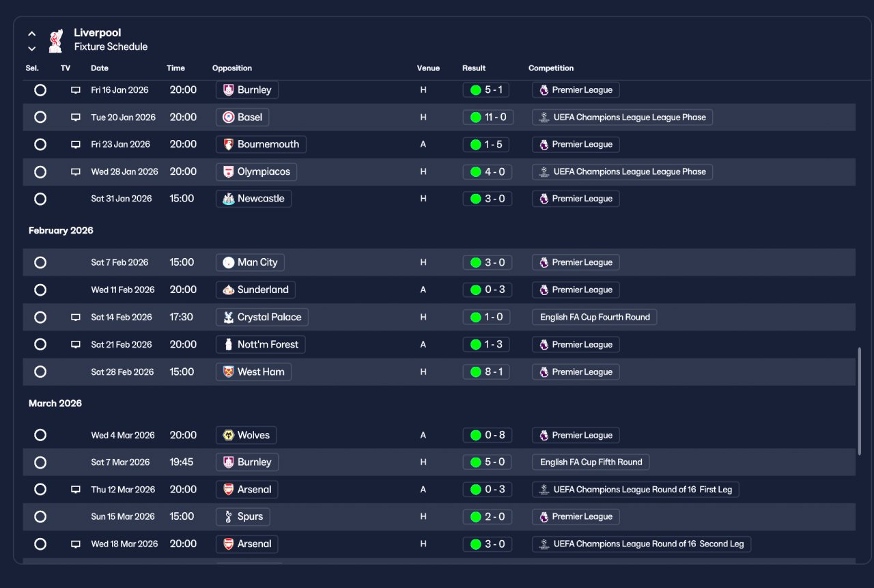Click the down chevron beside Fixture Schedule

31,48
